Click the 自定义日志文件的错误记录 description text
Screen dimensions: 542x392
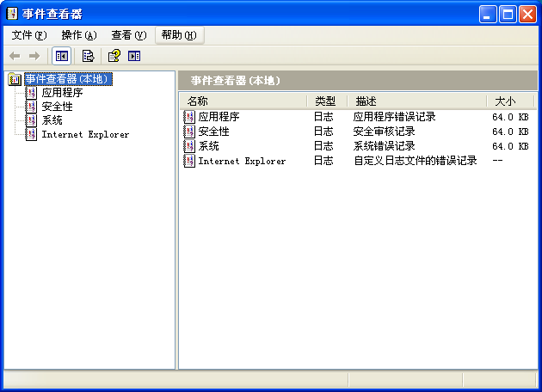[x=416, y=161]
